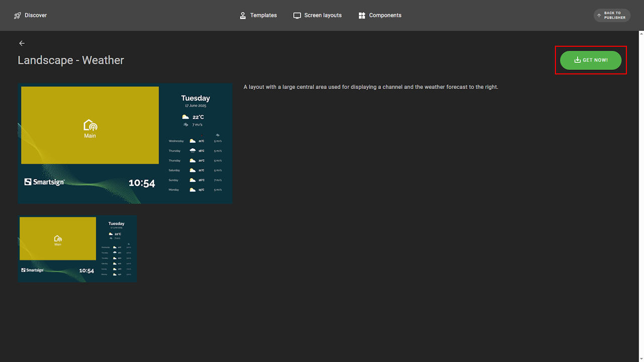Select the small layout thumbnail below the preview
Image resolution: width=644 pixels, height=362 pixels.
click(77, 249)
